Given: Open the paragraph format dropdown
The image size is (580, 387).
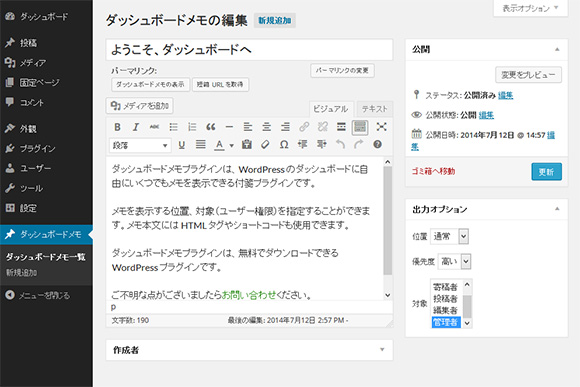Looking at the screenshot, I should [140, 145].
